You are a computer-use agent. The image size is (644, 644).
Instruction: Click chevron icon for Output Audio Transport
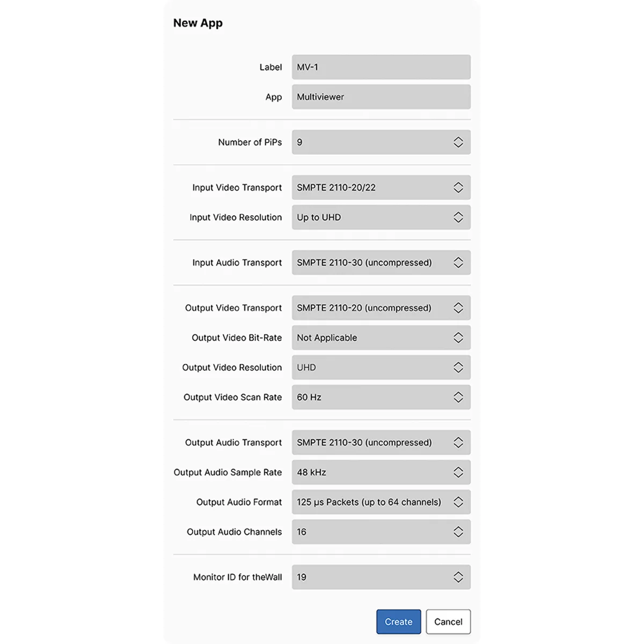coord(458,443)
